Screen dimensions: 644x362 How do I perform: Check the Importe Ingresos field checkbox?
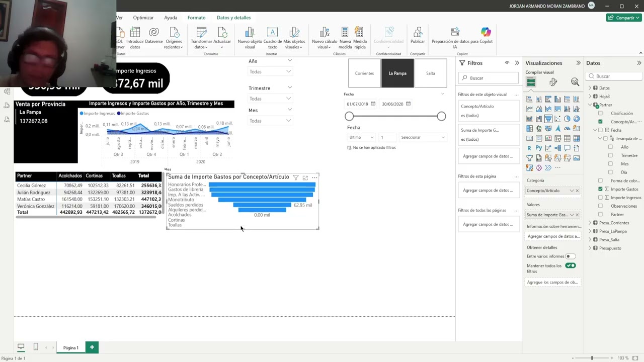click(x=600, y=198)
